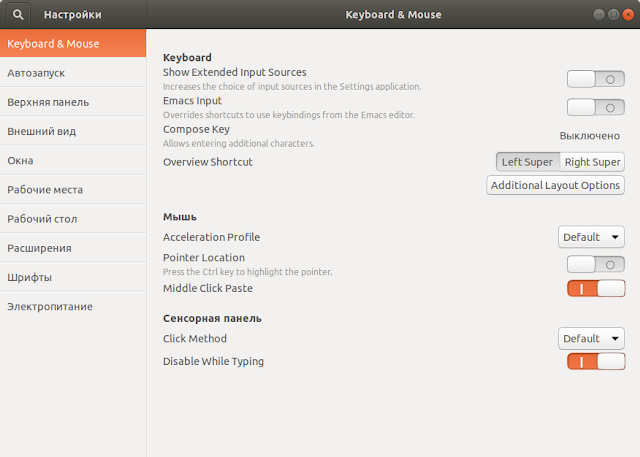
Task: Switch to the Автозапуск section
Action: point(73,73)
